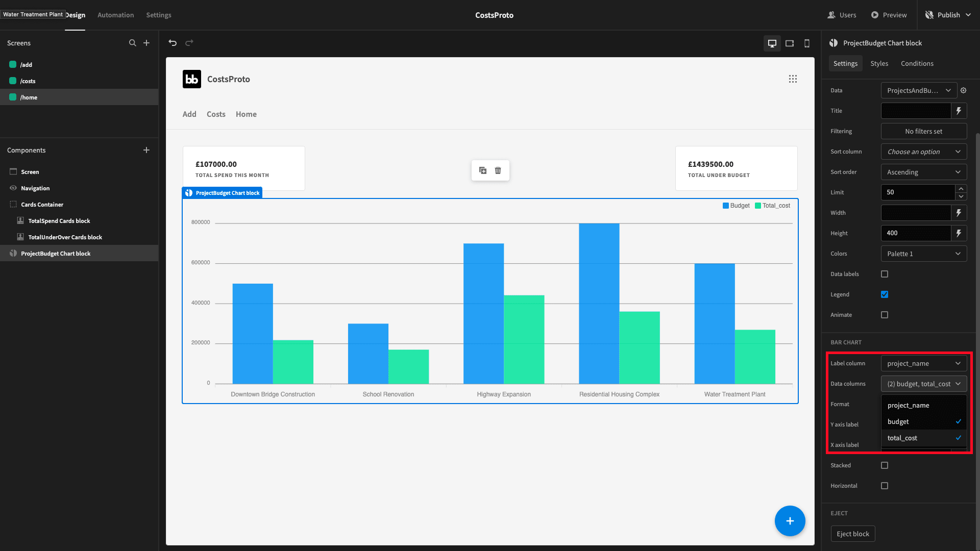Delete the selected component with trash icon
The width and height of the screenshot is (980, 551).
498,170
